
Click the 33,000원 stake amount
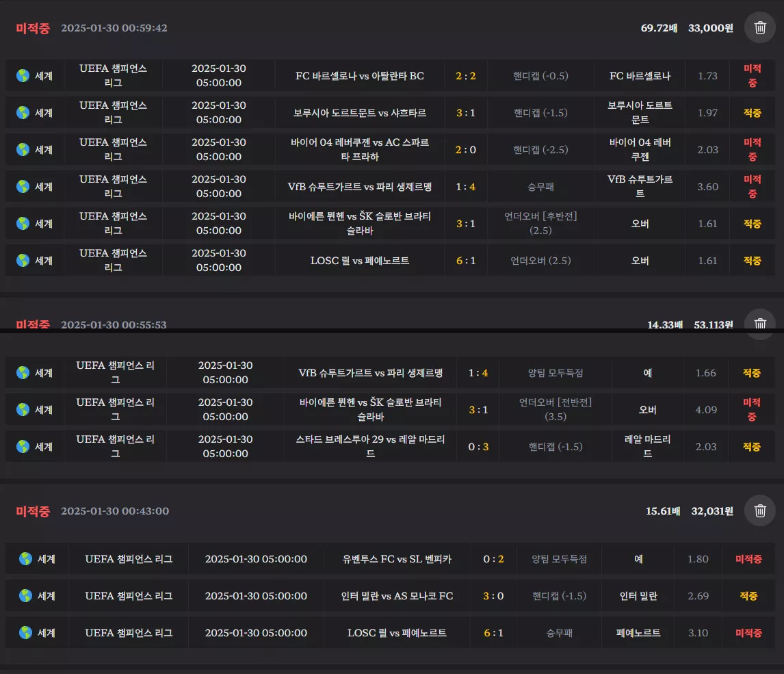point(711,28)
